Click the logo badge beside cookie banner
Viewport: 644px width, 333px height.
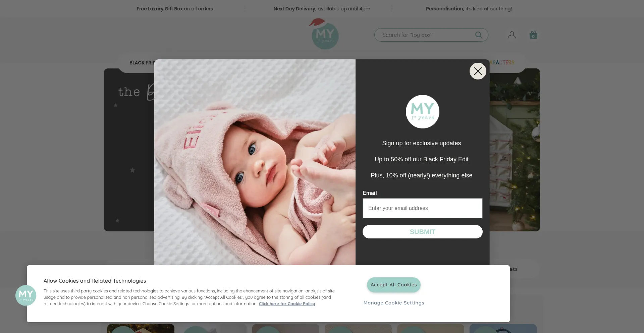tap(26, 295)
